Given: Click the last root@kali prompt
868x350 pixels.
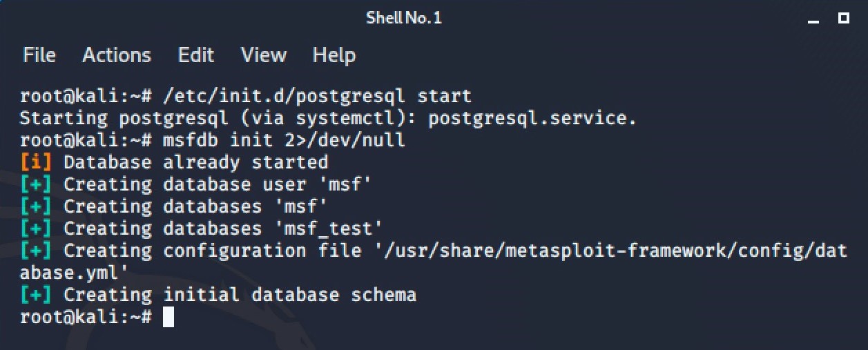Looking at the screenshot, I should [86, 318].
